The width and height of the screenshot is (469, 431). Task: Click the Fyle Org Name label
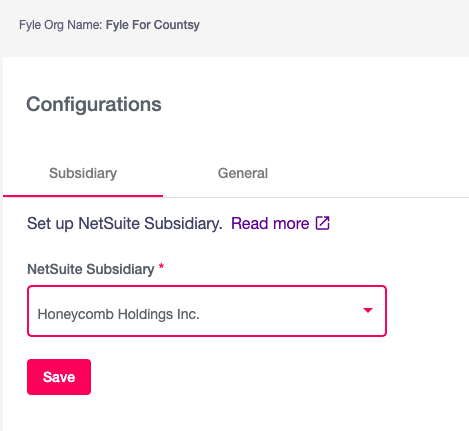pos(60,25)
